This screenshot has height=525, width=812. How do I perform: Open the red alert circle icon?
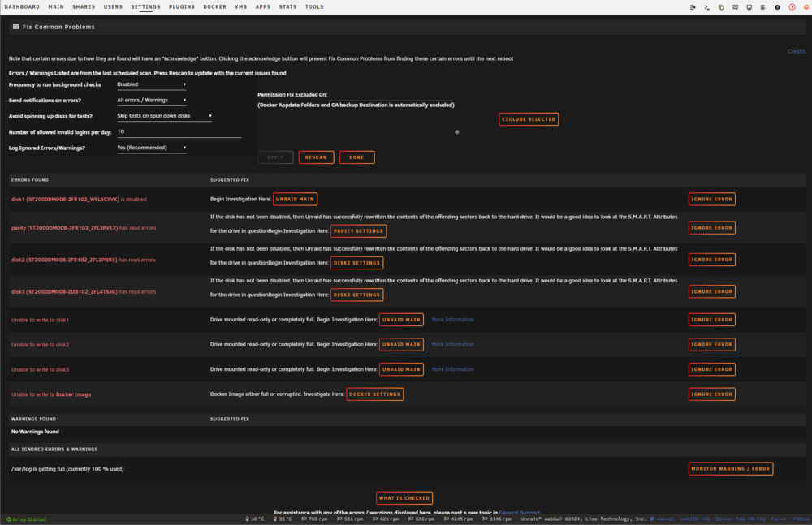[x=792, y=7]
